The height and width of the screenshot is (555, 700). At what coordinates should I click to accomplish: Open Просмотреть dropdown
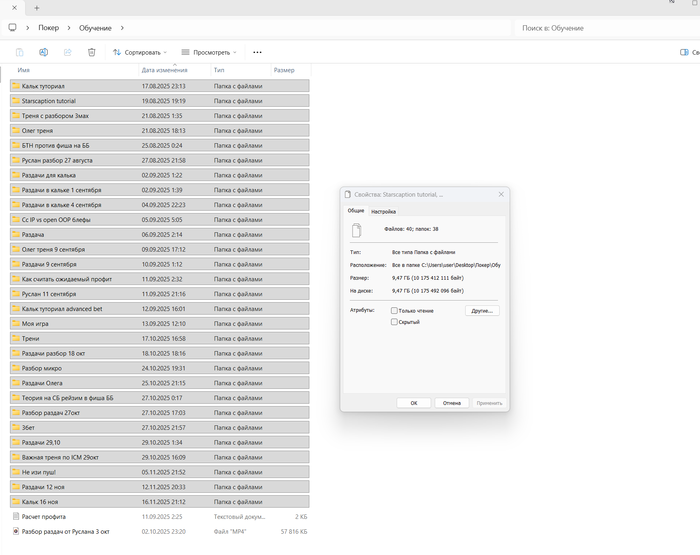[209, 52]
